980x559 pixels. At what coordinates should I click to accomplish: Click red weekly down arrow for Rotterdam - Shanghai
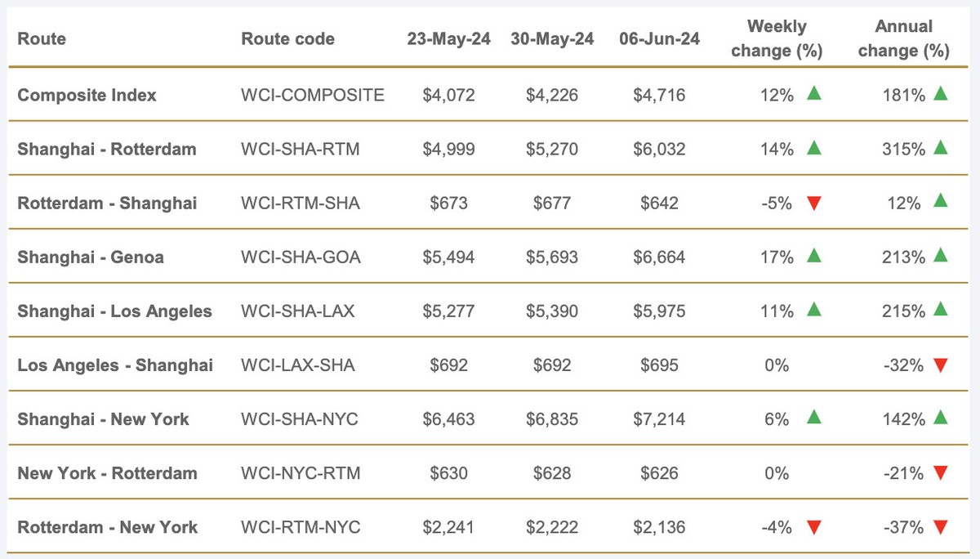click(813, 203)
